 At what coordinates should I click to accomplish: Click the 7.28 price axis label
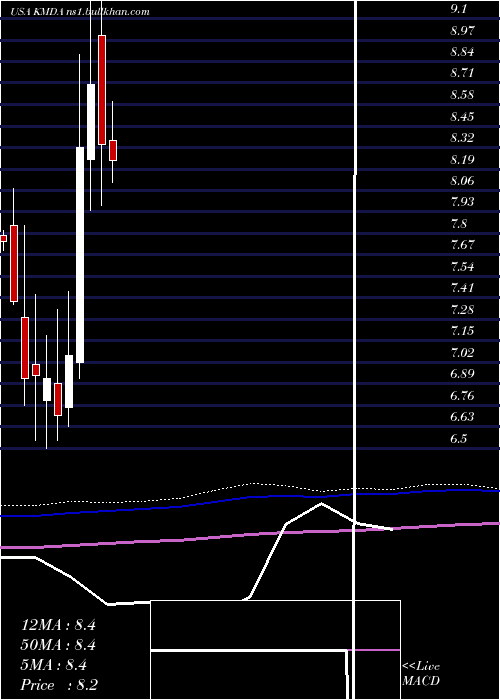click(462, 309)
